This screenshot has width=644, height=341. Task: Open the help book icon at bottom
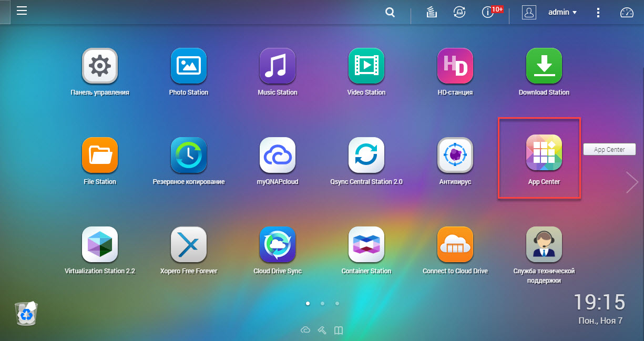pos(339,330)
